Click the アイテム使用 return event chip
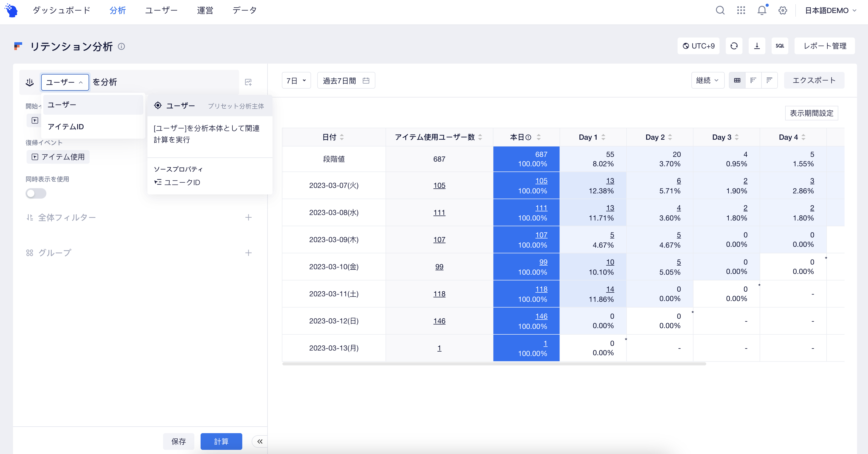This screenshot has width=868, height=454. [58, 157]
